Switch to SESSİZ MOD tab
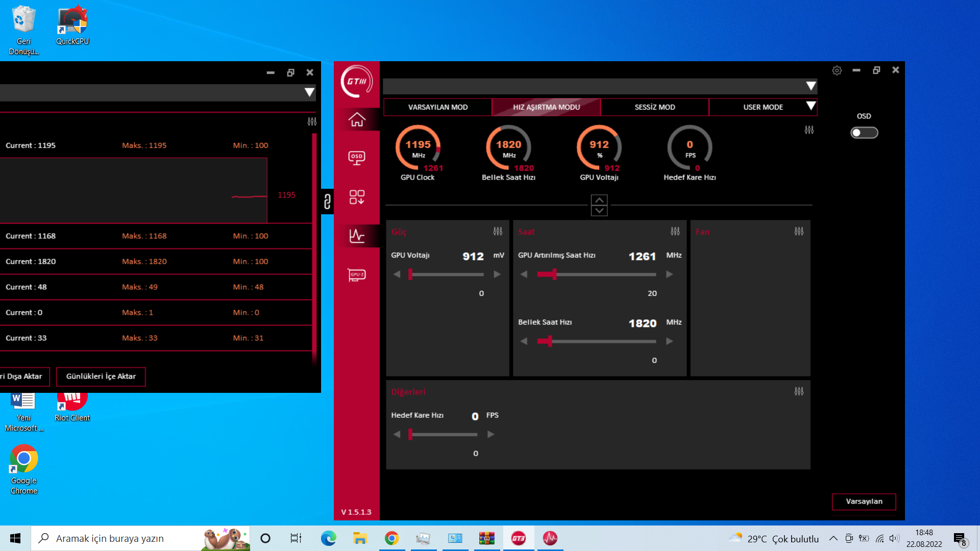The image size is (980, 551). [654, 107]
